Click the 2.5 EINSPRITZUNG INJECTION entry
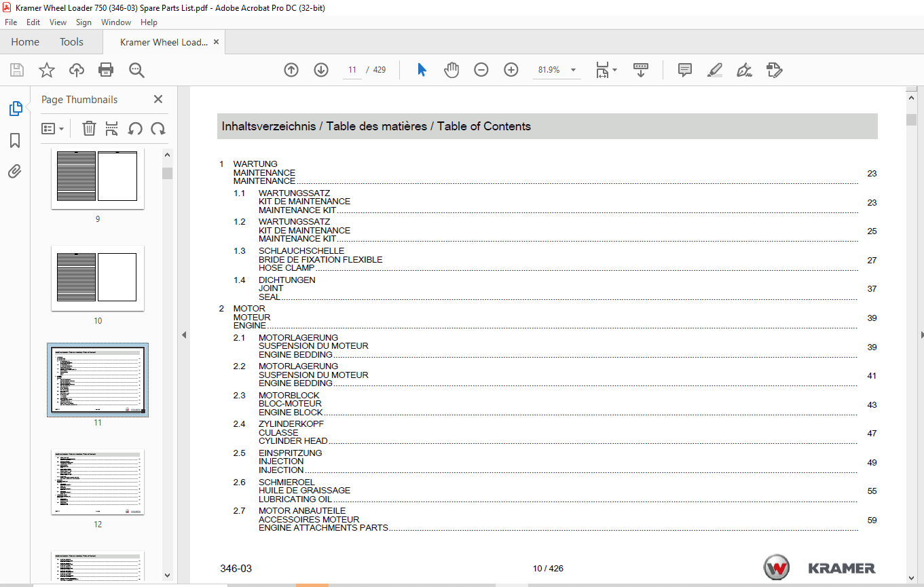924x587 pixels. click(555, 461)
